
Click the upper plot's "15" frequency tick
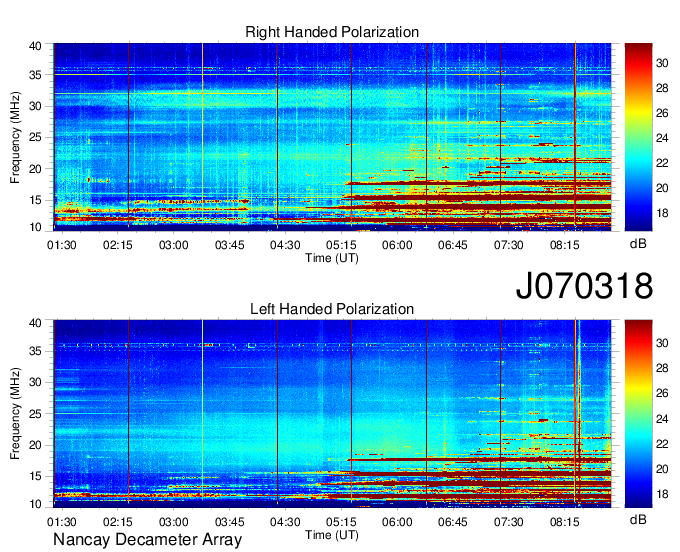35,200
